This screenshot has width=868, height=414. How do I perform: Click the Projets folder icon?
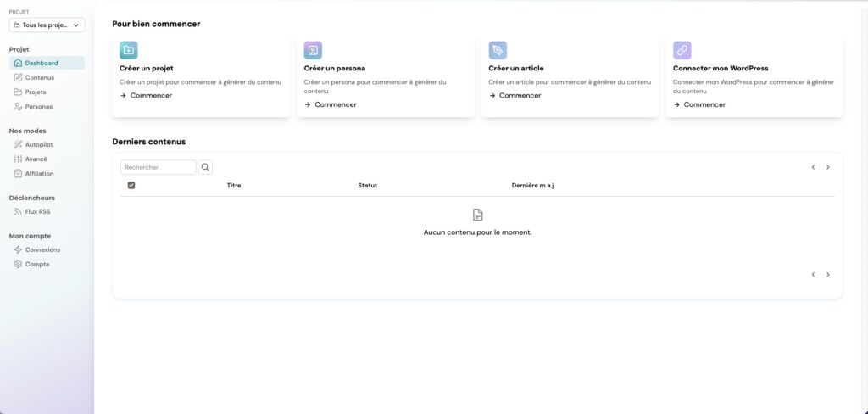pyautogui.click(x=19, y=92)
